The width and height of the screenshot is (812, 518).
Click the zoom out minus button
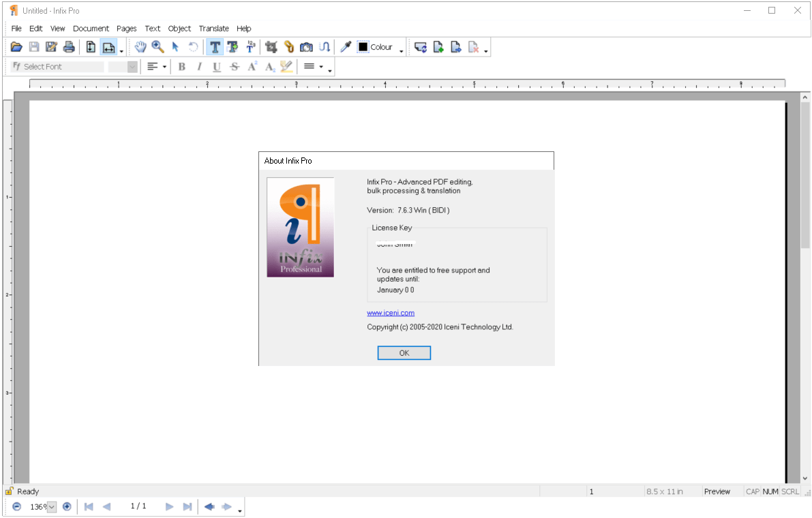(x=16, y=506)
